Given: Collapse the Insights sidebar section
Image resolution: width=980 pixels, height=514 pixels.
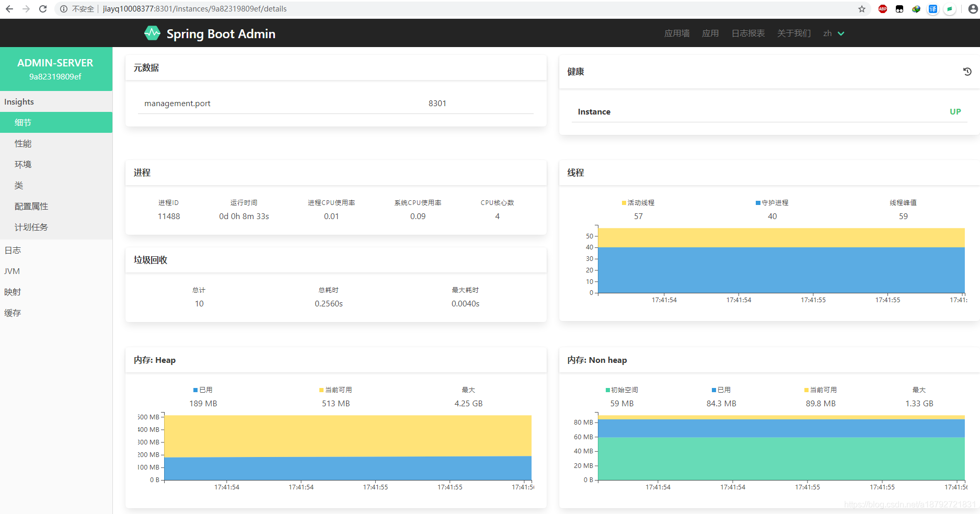Looking at the screenshot, I should (x=56, y=101).
